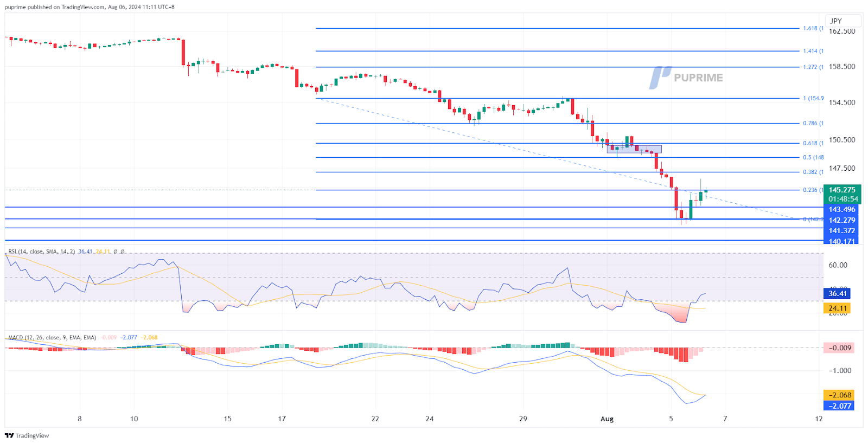Screen dimensions: 868x444
Task: Select the 142.279 price level label
Action: (x=841, y=220)
